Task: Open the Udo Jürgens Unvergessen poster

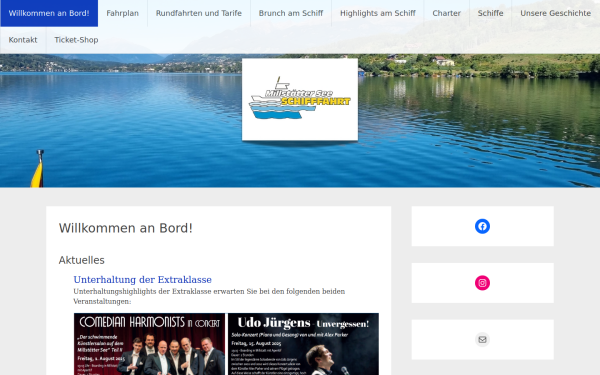Action: click(x=303, y=344)
